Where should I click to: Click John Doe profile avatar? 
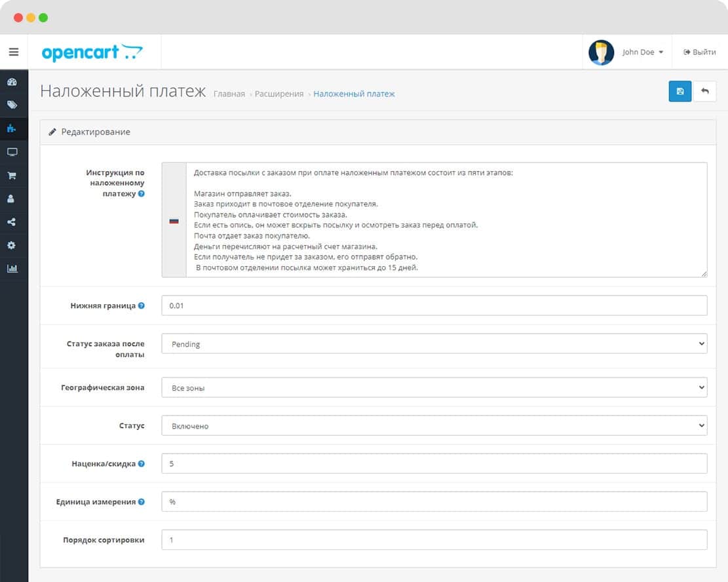pos(602,52)
